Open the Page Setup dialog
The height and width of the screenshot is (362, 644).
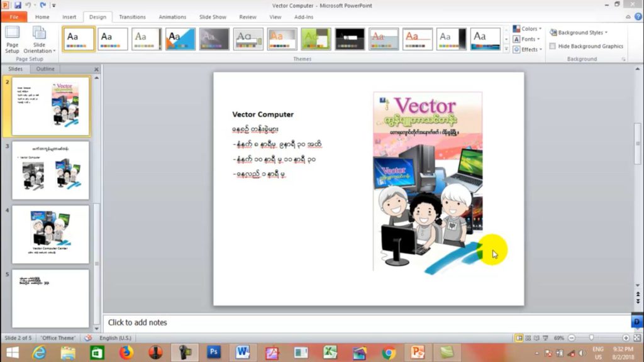pyautogui.click(x=12, y=40)
